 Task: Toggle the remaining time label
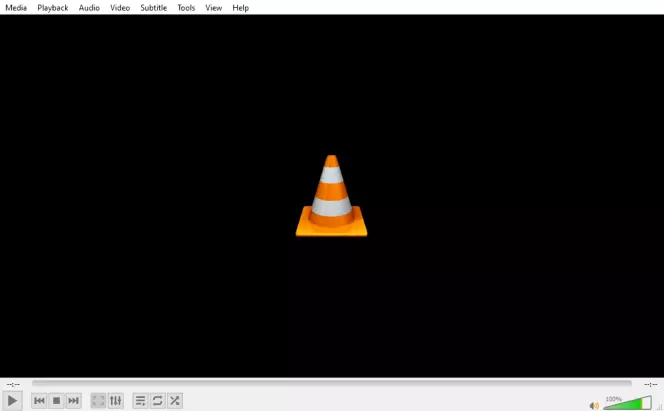(x=650, y=384)
